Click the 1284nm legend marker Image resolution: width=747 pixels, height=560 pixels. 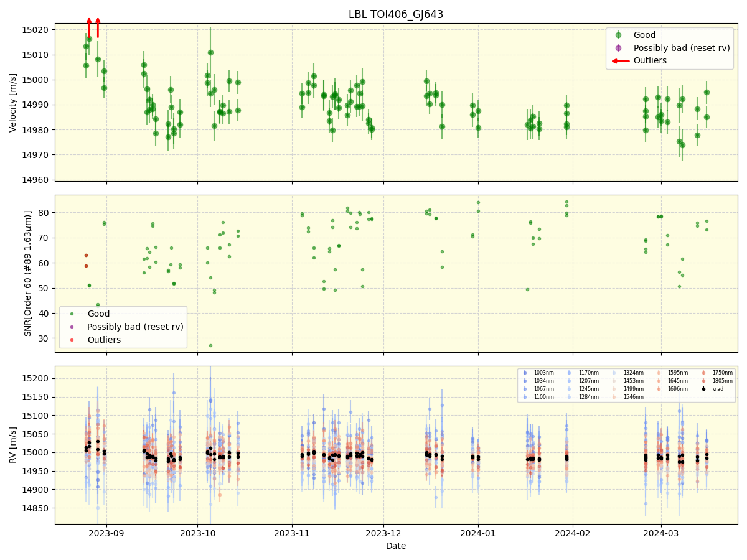(x=569, y=397)
